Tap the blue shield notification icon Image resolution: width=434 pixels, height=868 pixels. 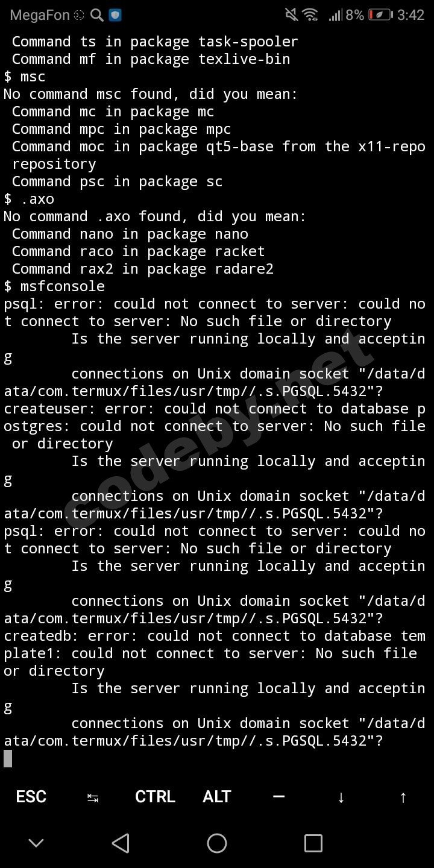(x=115, y=15)
